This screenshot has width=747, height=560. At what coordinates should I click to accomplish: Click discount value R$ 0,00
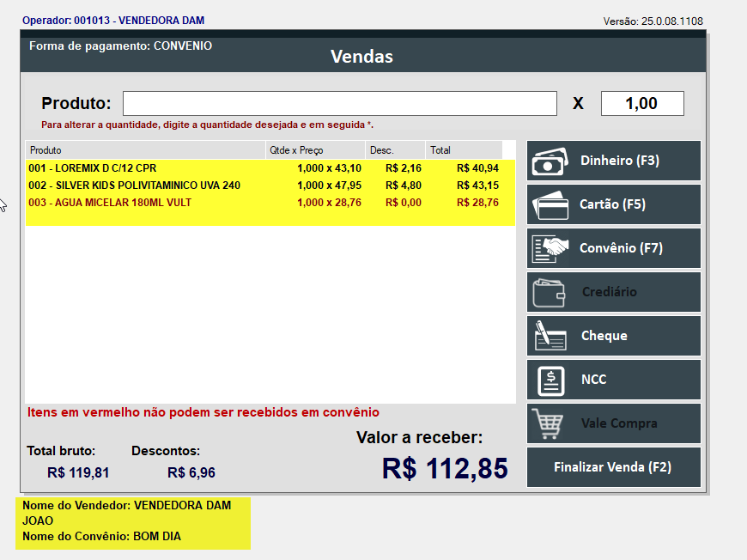pyautogui.click(x=404, y=203)
